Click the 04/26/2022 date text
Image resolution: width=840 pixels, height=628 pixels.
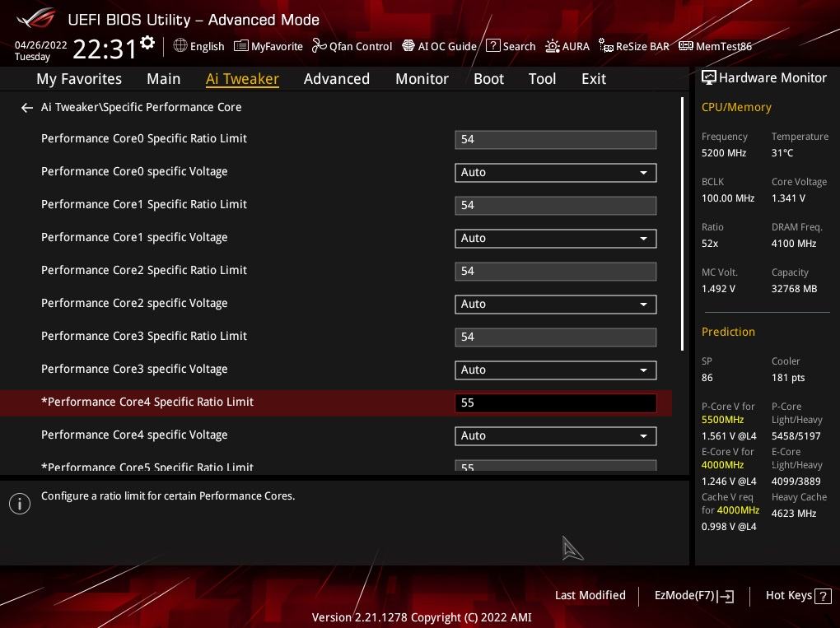(x=40, y=45)
